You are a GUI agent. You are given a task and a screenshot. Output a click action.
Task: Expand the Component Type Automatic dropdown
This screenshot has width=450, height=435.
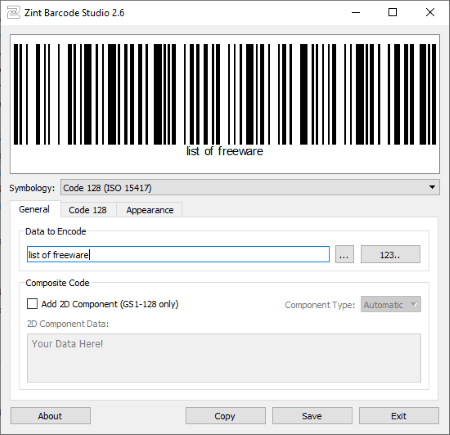point(391,304)
